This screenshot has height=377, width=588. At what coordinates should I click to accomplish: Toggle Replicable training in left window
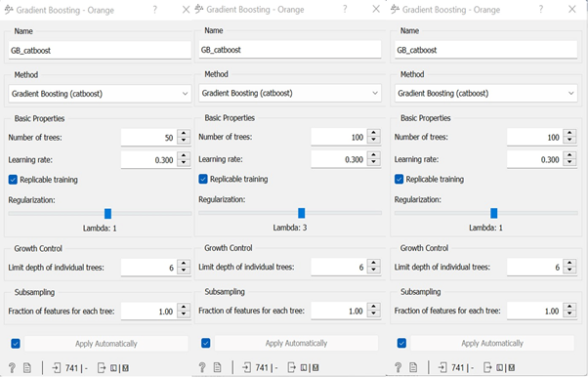point(13,180)
